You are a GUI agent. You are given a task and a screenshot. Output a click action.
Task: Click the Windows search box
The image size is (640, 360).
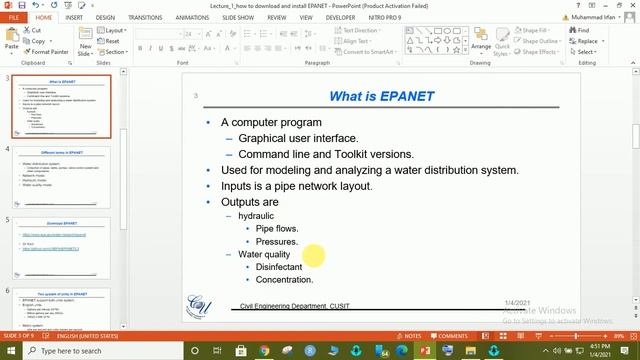pyautogui.click(x=103, y=351)
